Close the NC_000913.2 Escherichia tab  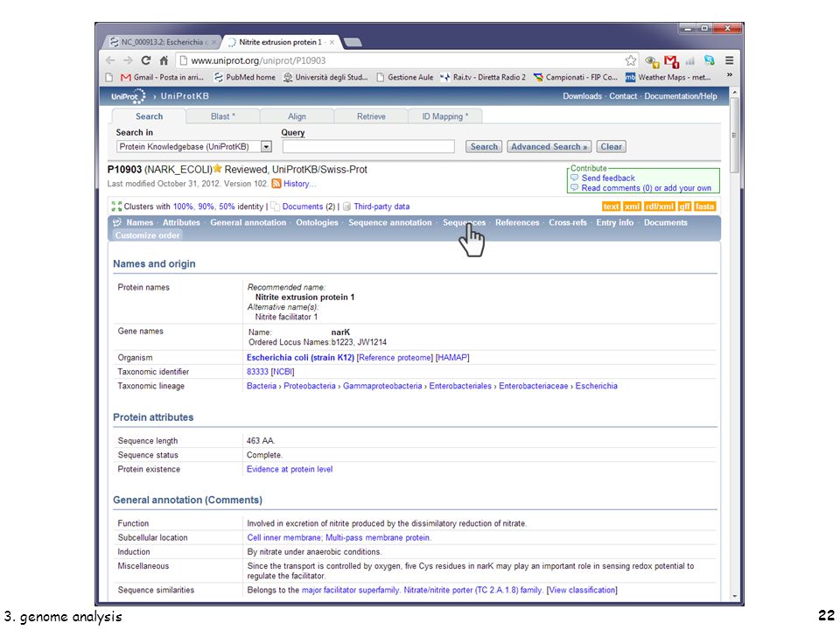tap(213, 42)
